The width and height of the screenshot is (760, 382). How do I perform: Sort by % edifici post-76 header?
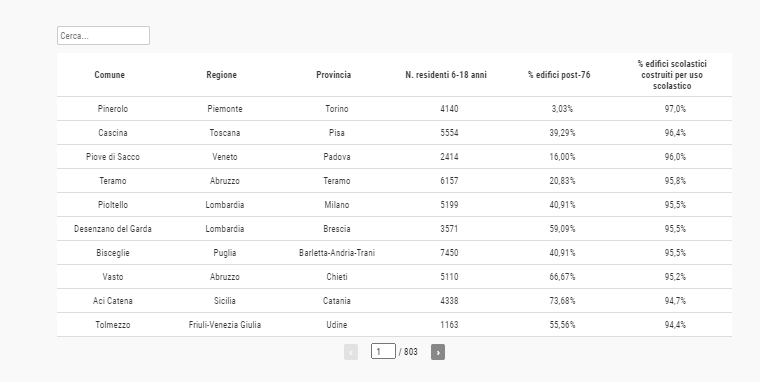[x=559, y=75]
